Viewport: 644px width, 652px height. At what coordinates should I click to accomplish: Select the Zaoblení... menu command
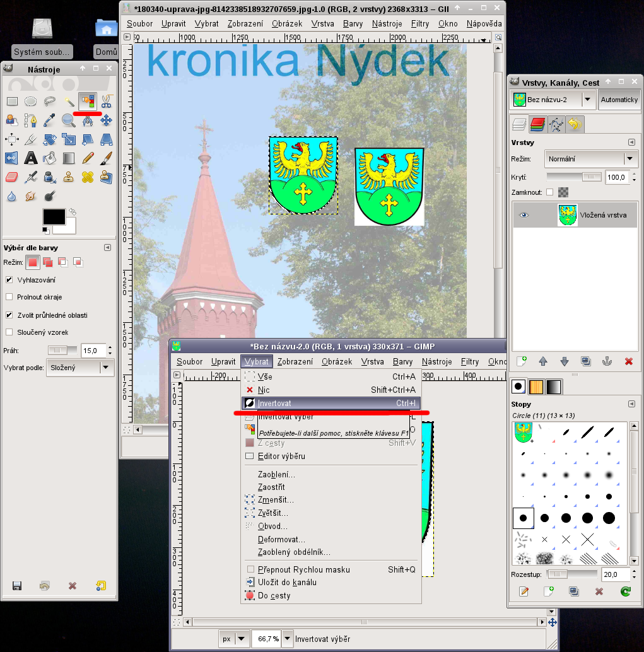click(331, 474)
